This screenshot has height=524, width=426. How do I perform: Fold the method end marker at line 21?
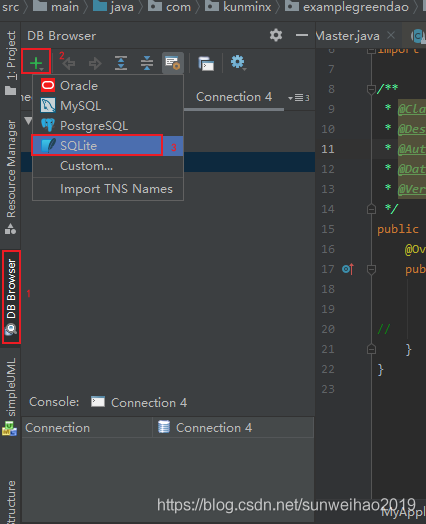[371, 349]
